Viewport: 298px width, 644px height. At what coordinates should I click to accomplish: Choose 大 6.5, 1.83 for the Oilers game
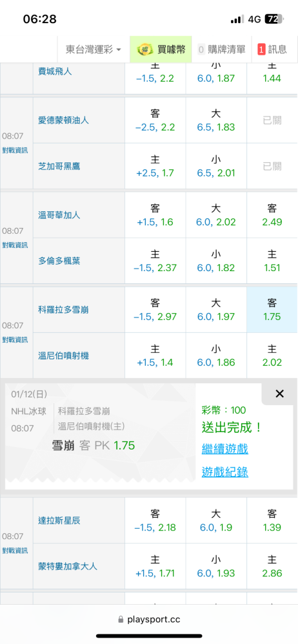click(x=216, y=120)
